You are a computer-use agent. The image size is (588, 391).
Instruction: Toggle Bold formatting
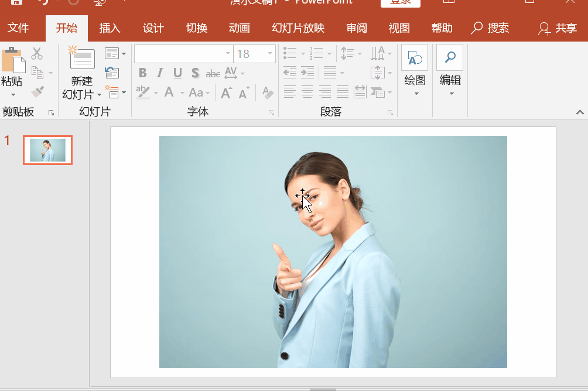point(142,73)
